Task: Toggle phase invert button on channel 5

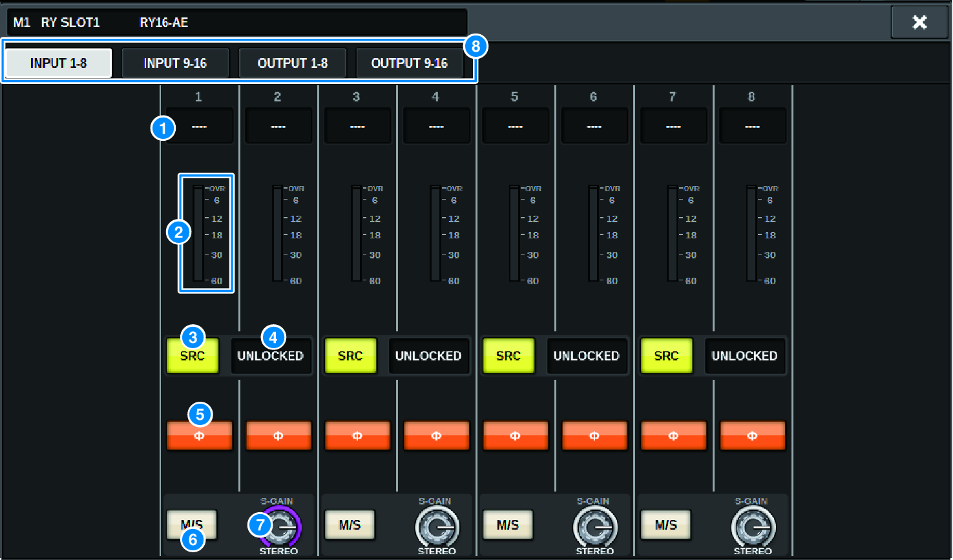Action: [515, 436]
